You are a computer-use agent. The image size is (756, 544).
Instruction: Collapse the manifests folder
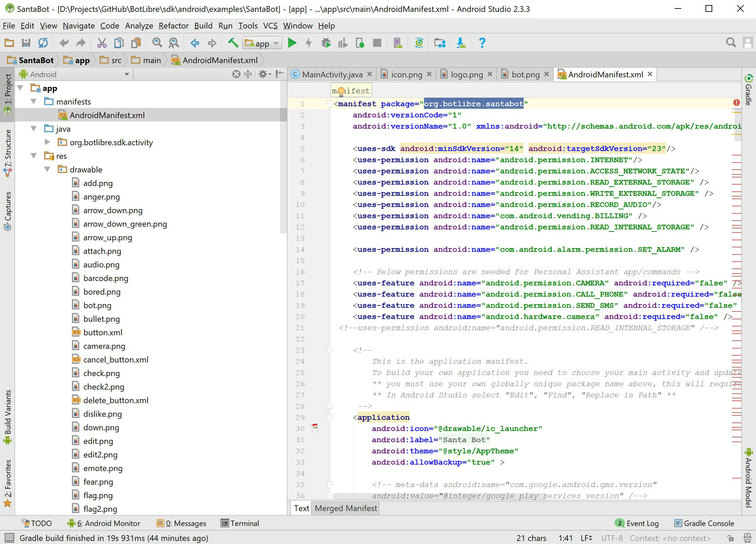click(x=34, y=101)
